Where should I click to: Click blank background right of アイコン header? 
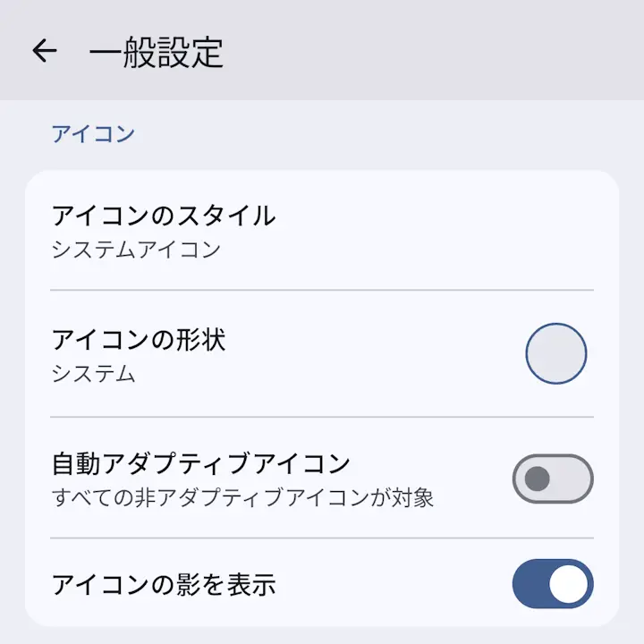[x=377, y=134]
